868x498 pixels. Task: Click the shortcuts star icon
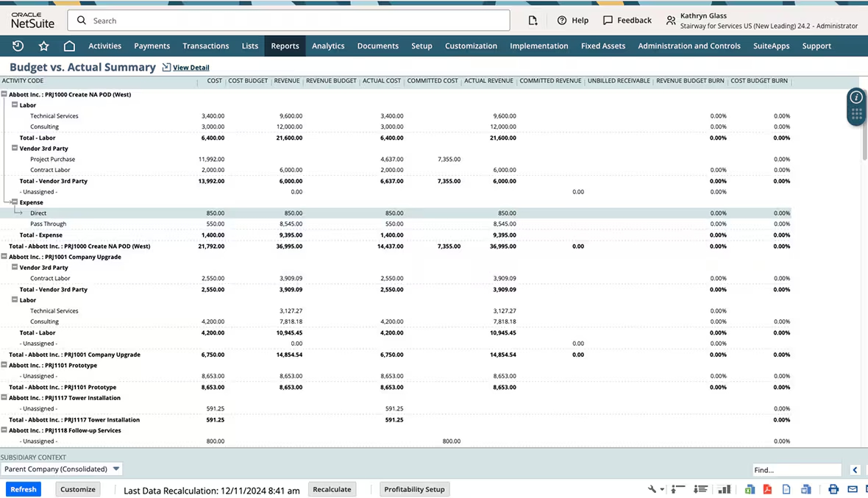click(x=43, y=46)
